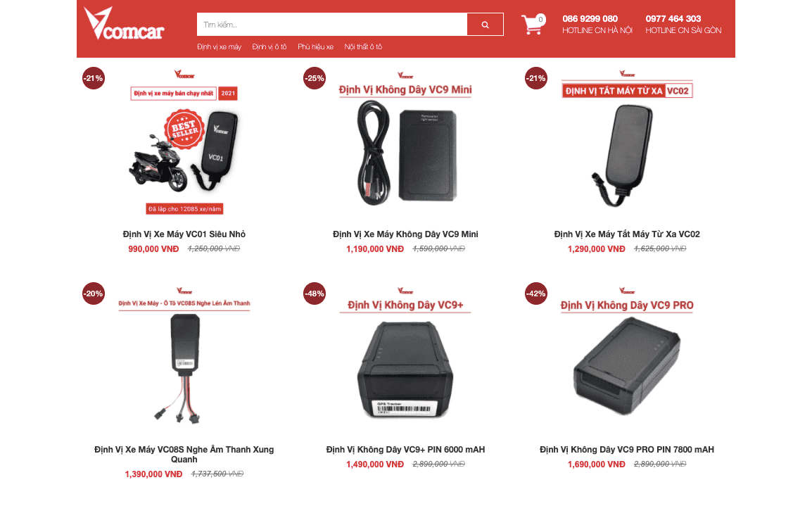Open Định Vị Xe Máy Tắt Máy Từ Xa VC02
812x518 pixels.
627,234
